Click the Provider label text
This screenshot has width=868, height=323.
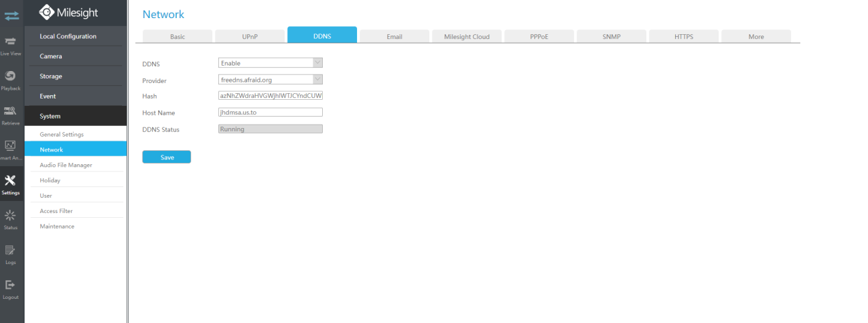[155, 80]
